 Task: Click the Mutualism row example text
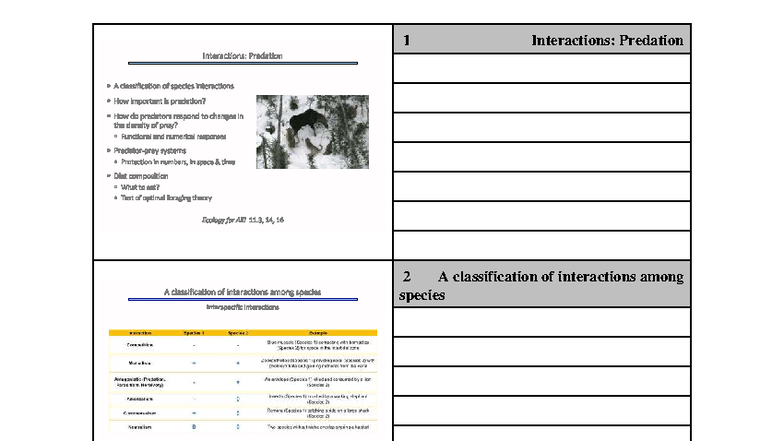(318, 364)
